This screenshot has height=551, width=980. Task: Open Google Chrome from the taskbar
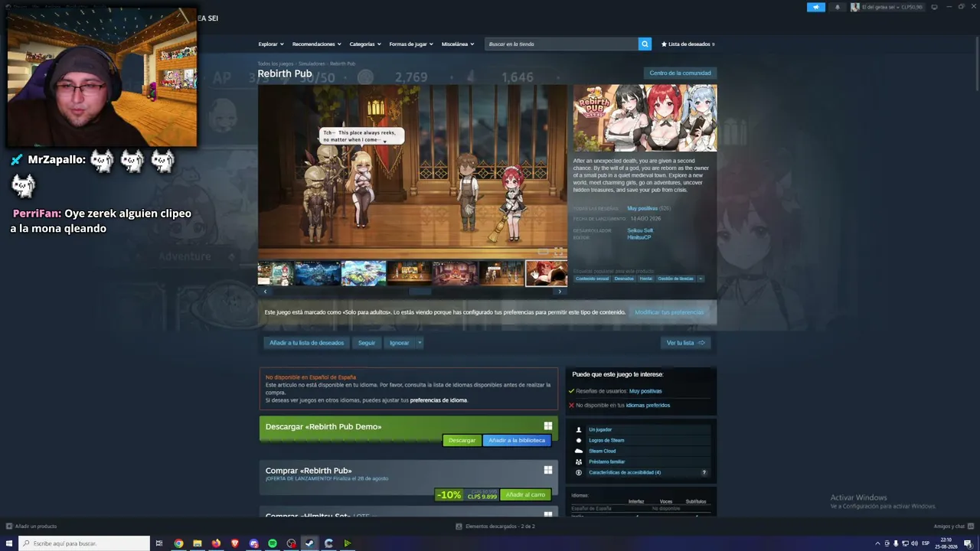pyautogui.click(x=178, y=543)
